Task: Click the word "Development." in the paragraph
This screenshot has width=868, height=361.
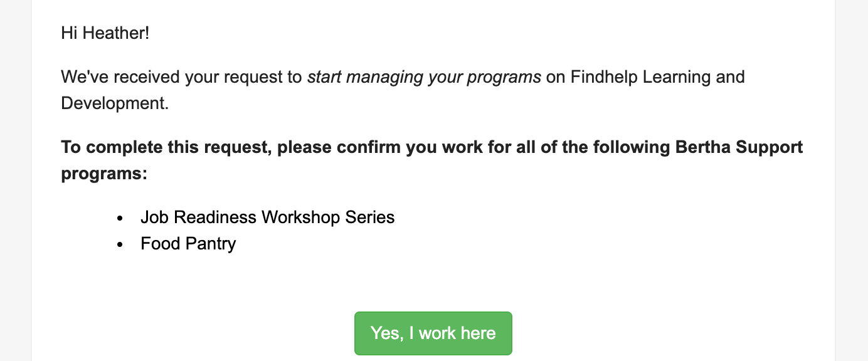Action: (115, 103)
